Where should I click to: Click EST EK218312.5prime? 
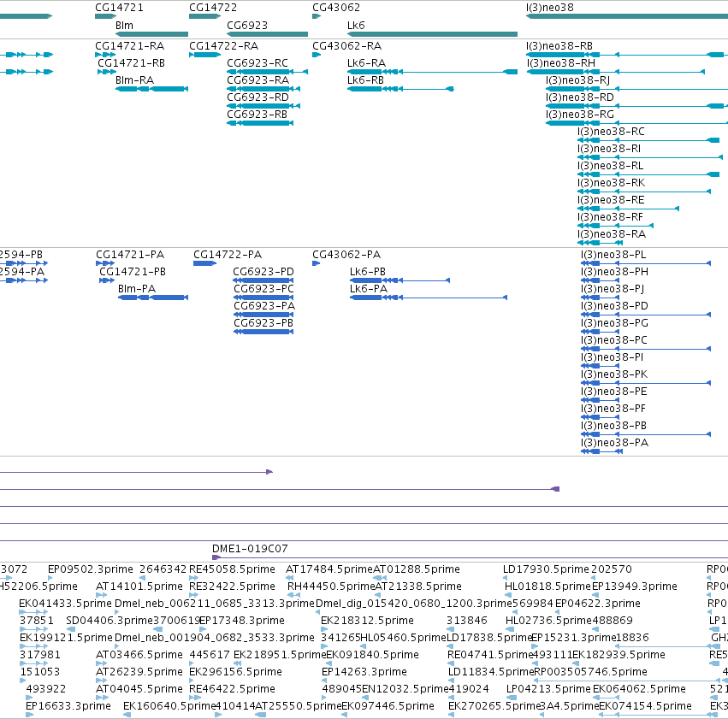click(x=367, y=621)
